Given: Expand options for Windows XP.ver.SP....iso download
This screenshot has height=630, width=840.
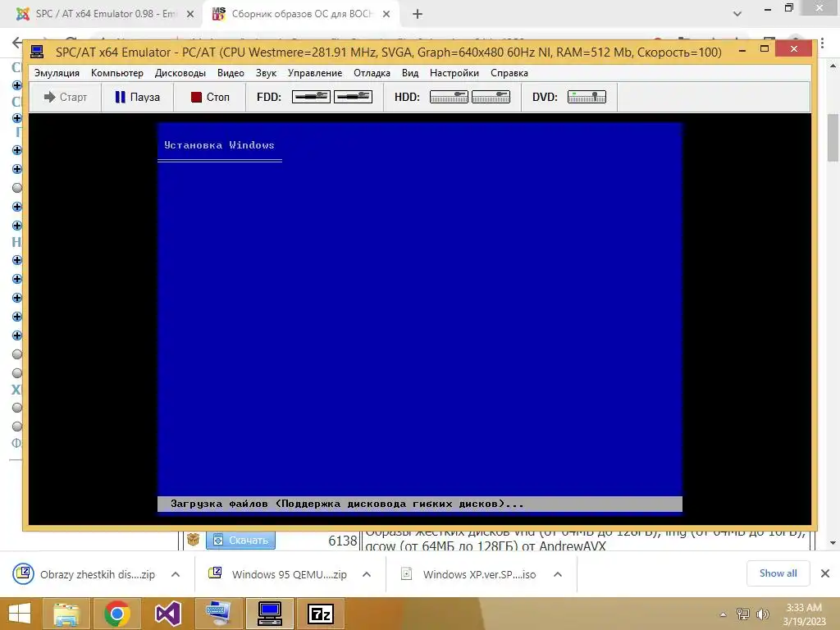Looking at the screenshot, I should coord(558,574).
